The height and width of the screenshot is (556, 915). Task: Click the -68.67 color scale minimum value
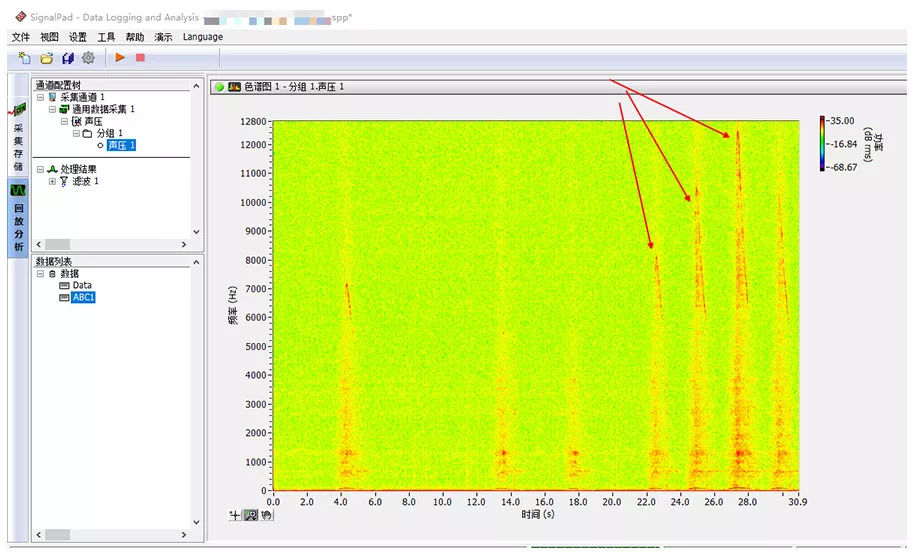[x=844, y=167]
